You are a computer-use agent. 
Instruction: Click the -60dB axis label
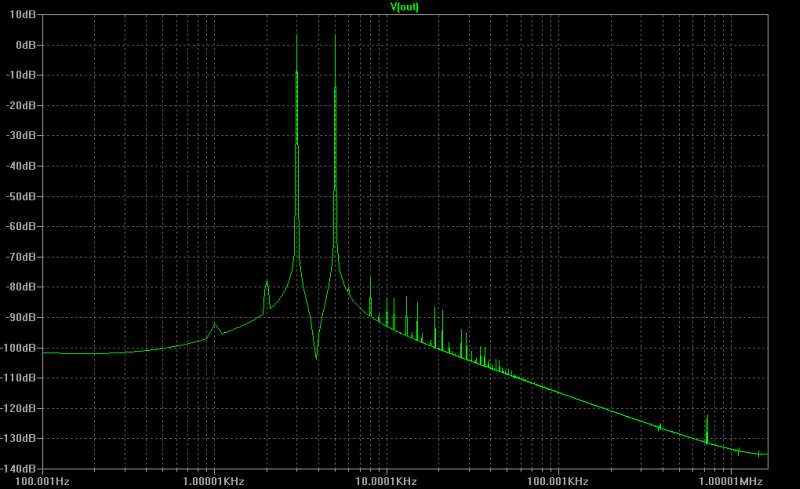coord(20,226)
